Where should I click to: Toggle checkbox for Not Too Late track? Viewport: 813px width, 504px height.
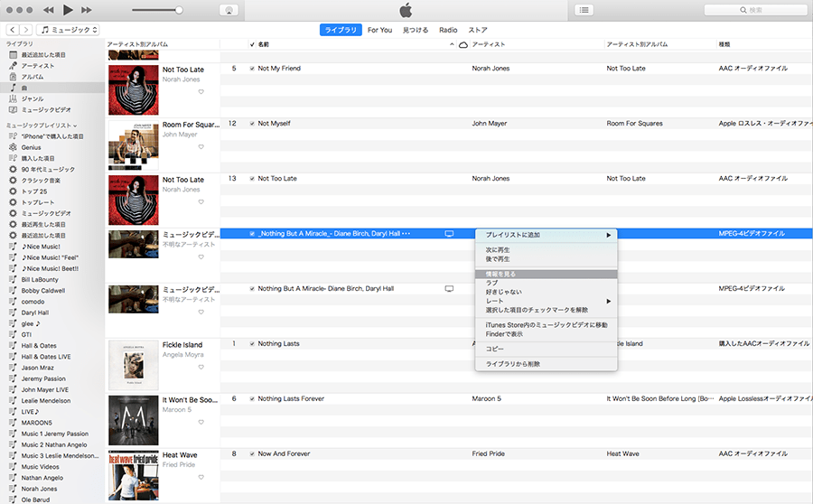tap(252, 178)
